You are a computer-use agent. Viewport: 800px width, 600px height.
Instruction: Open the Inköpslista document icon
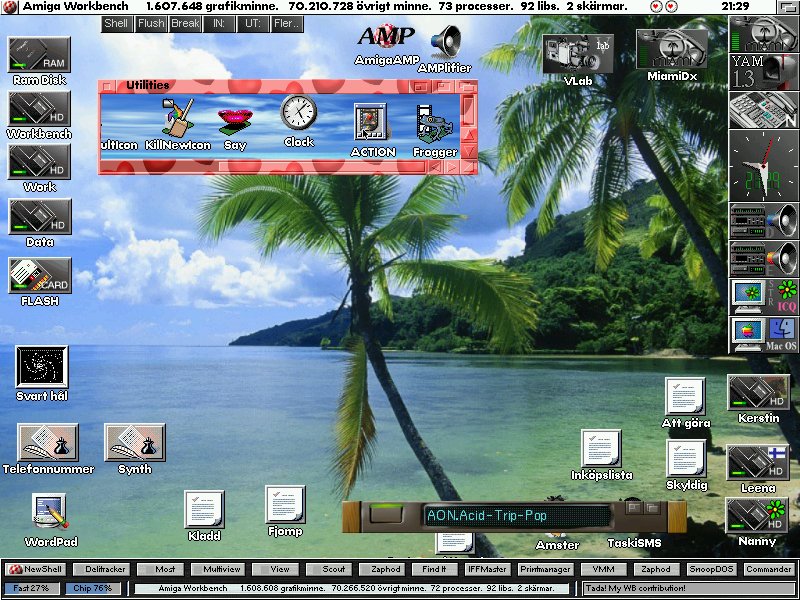coord(601,449)
